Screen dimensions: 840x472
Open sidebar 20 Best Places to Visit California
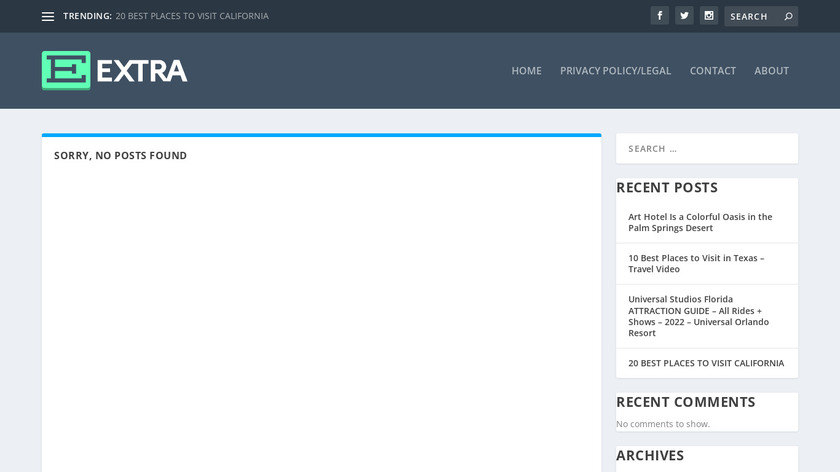tap(706, 363)
